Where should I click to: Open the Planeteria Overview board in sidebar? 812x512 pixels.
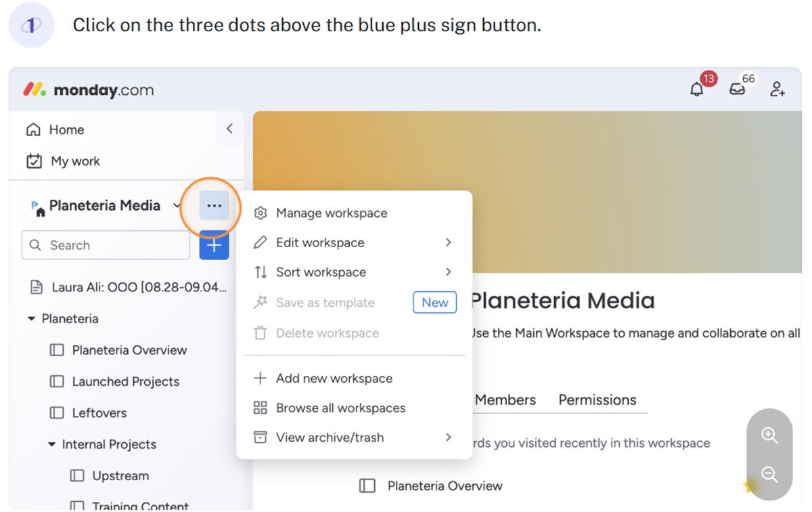118,350
